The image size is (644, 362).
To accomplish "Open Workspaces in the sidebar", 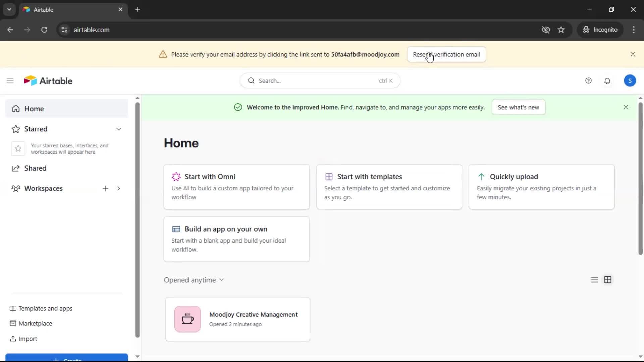I will click(x=44, y=188).
